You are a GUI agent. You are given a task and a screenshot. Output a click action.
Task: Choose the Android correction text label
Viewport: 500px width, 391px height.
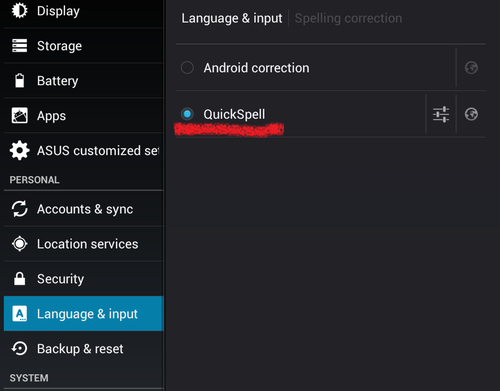pyautogui.click(x=256, y=68)
